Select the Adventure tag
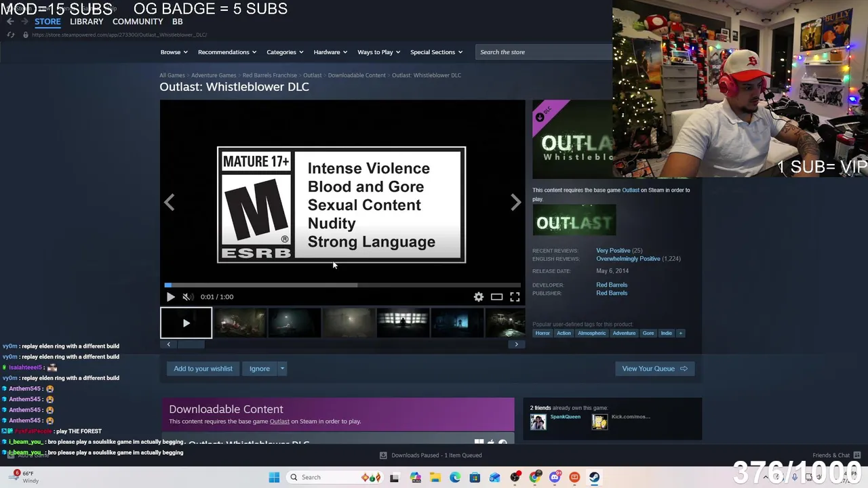868x488 pixels. (624, 333)
